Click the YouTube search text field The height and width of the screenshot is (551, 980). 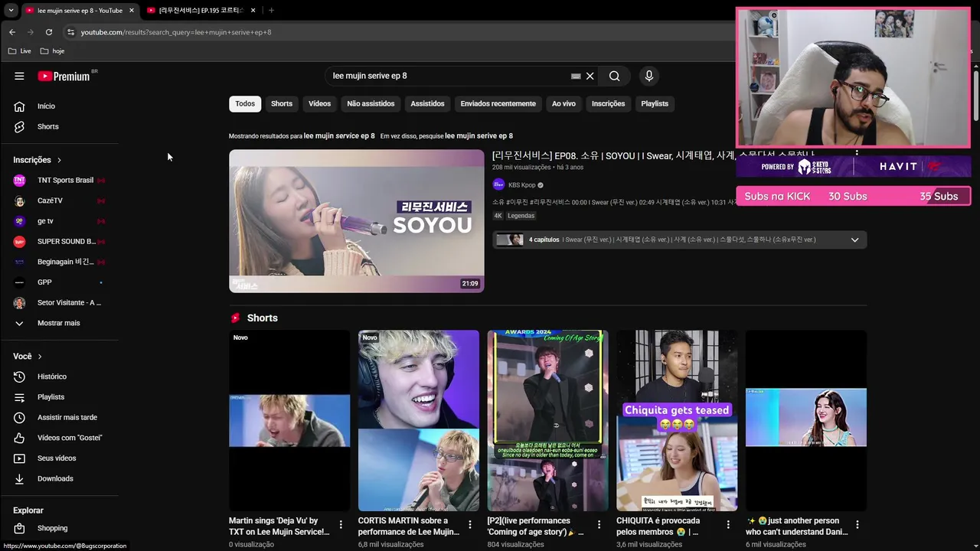(448, 76)
